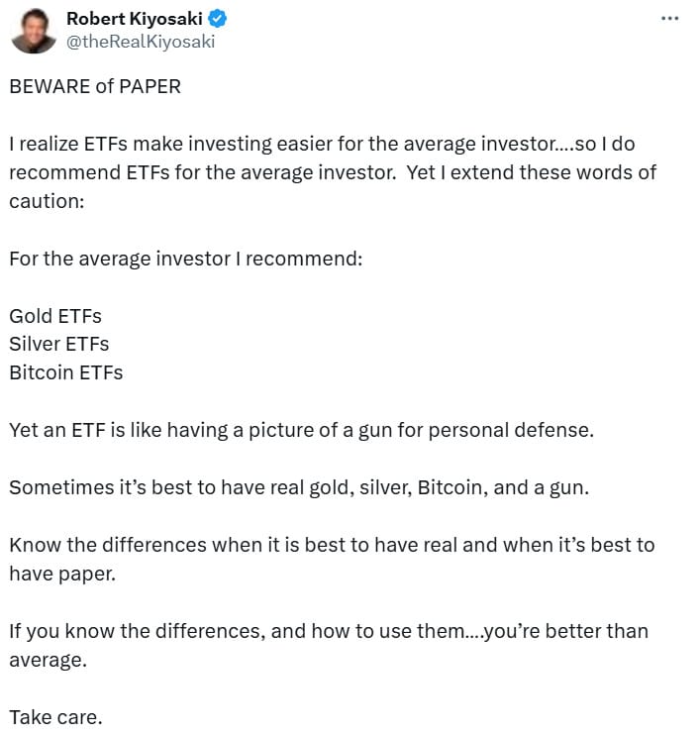Click the standalone "average." line
Viewport: 700px width, 735px height.
click(49, 660)
